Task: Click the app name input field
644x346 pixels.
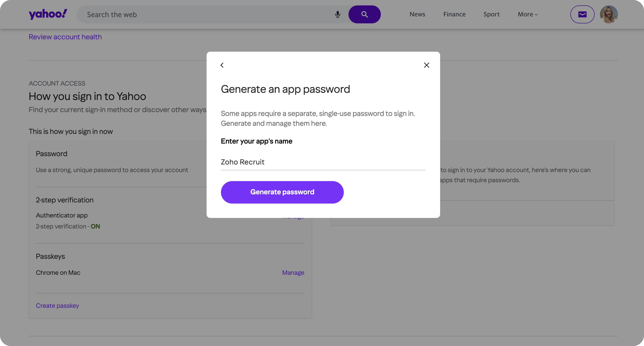Action: pos(323,162)
